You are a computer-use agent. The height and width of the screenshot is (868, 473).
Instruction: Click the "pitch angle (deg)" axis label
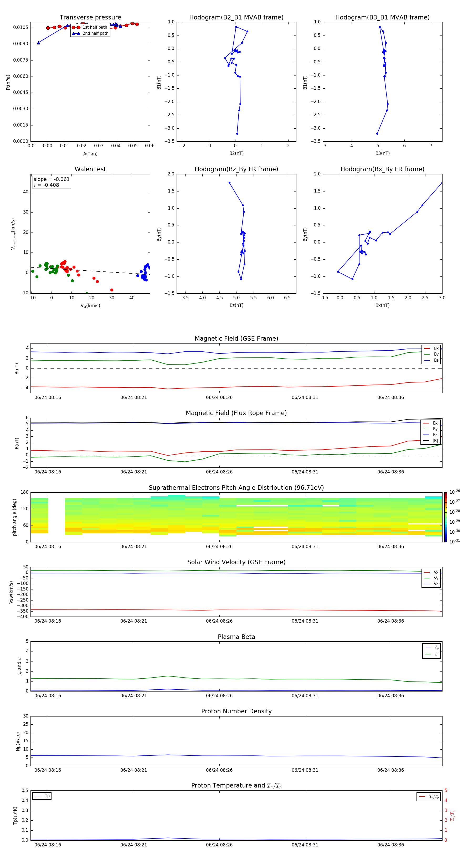14,517
